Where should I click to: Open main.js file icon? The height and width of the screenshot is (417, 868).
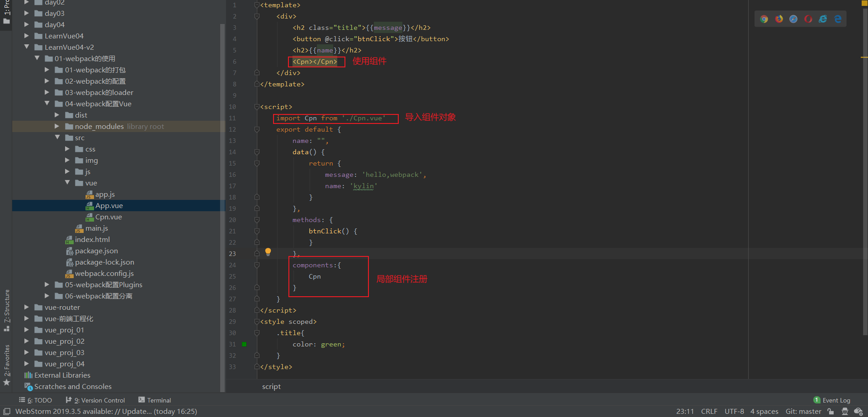[x=79, y=228]
